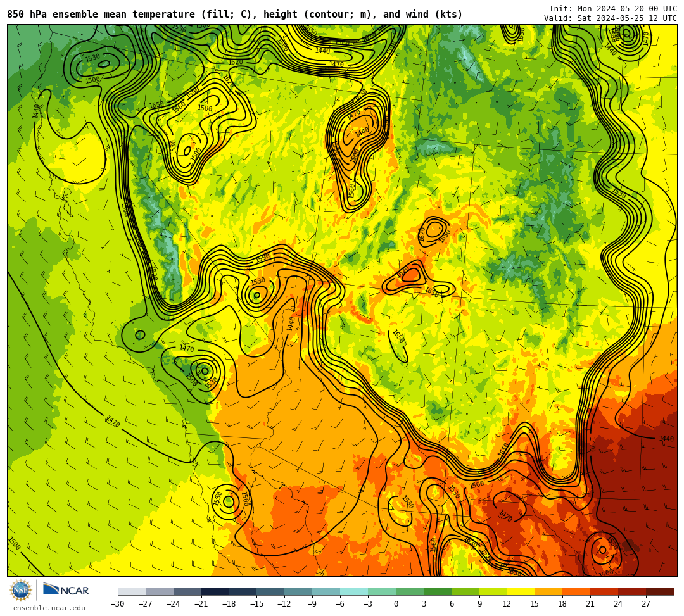Click the 18 colorbar tick label

tap(563, 604)
